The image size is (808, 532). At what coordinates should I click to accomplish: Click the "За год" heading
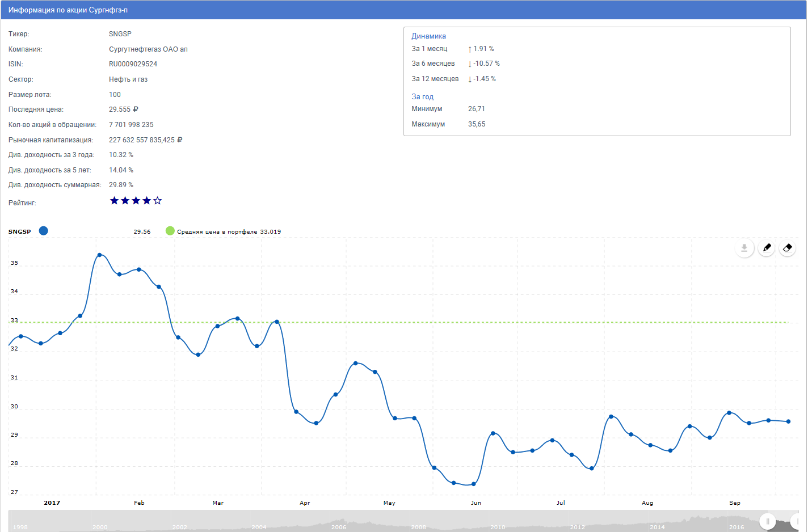click(x=422, y=97)
